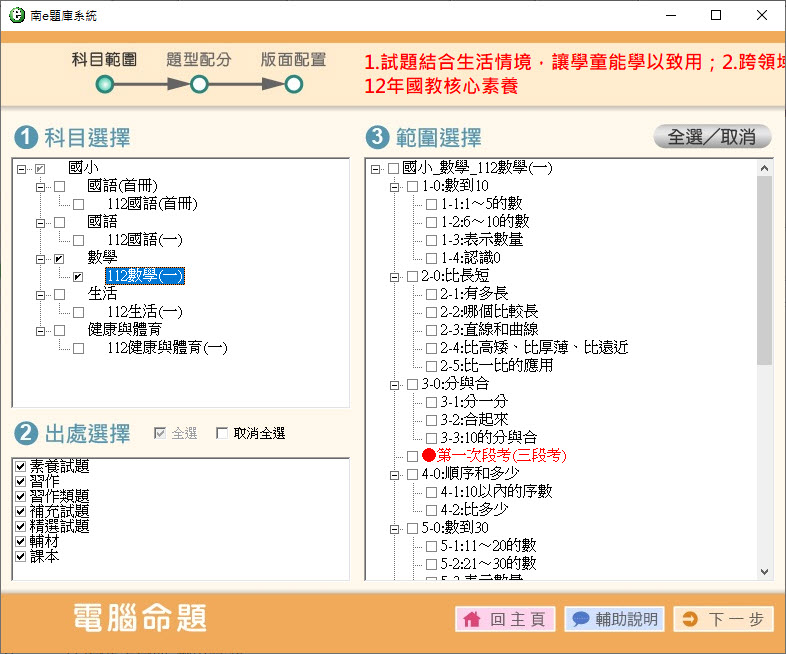Uncheck the 素養試題 source checkbox
The width and height of the screenshot is (786, 654).
pos(20,467)
